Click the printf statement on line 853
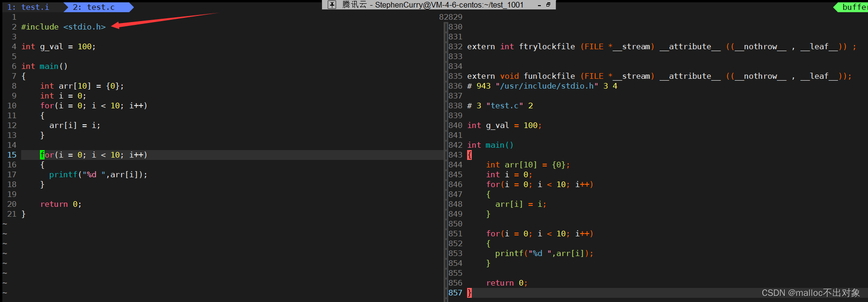 coord(545,253)
